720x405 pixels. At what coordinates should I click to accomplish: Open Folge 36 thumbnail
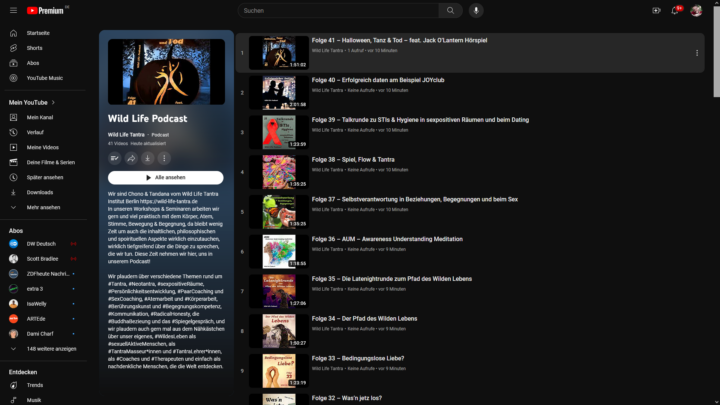pyautogui.click(x=279, y=252)
